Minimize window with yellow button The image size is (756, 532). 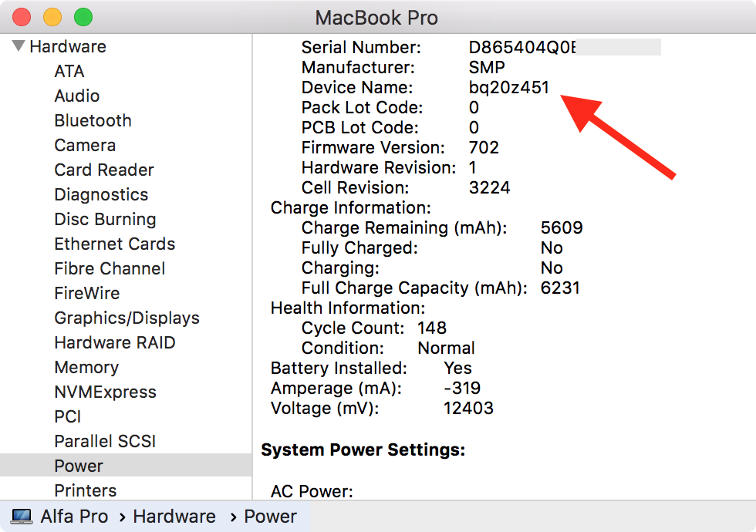52,17
